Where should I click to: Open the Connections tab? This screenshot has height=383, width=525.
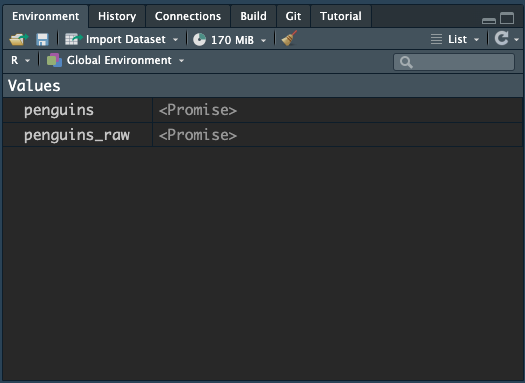188,16
